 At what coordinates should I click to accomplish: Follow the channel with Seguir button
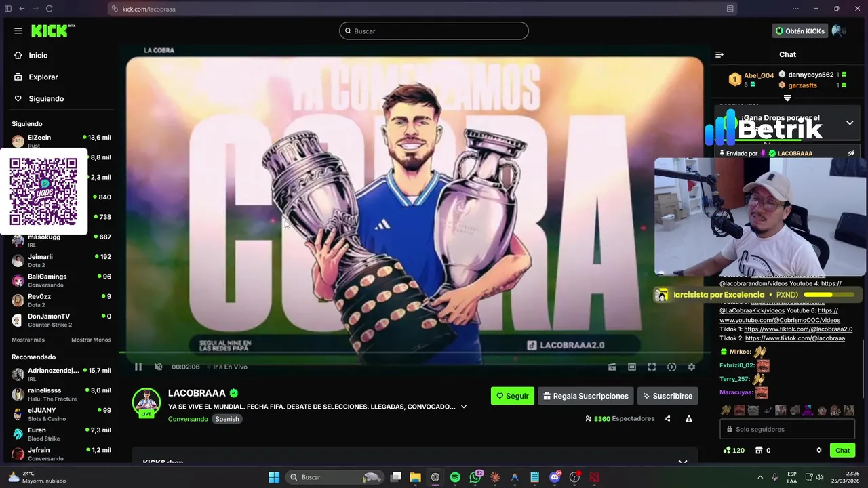(x=513, y=396)
